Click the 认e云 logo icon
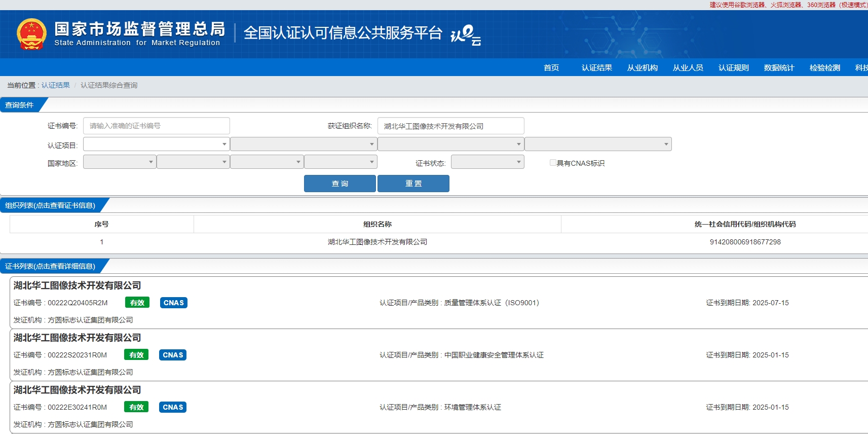The width and height of the screenshot is (868, 434). point(465,35)
